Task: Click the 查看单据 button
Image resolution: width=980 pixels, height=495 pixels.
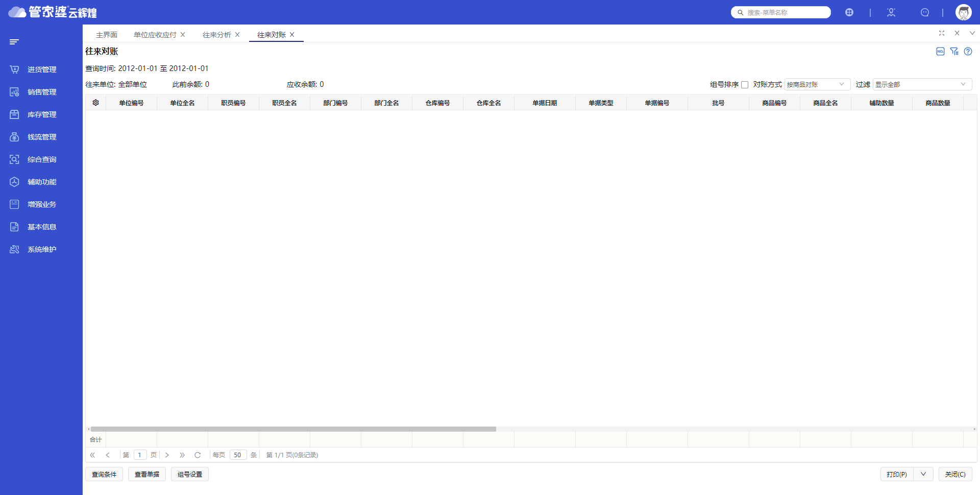Action: pos(147,474)
